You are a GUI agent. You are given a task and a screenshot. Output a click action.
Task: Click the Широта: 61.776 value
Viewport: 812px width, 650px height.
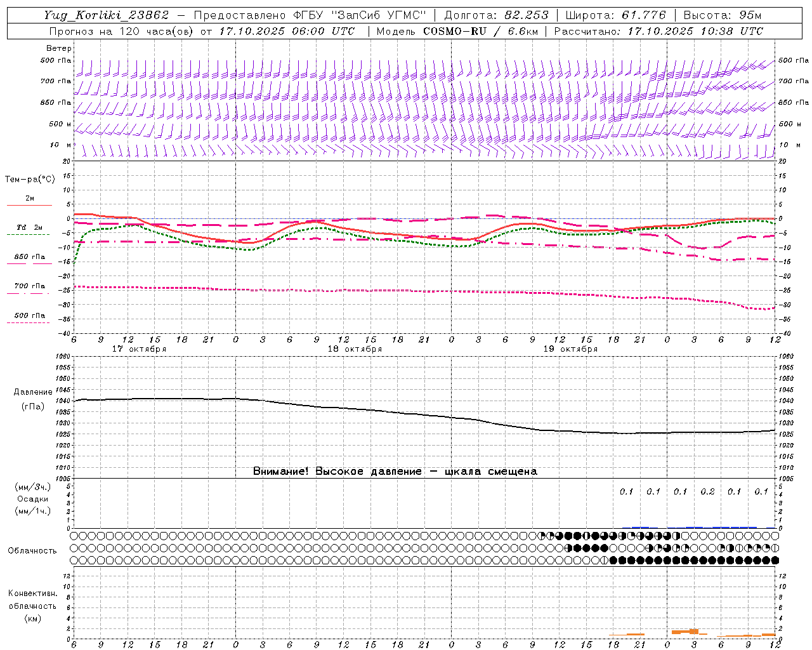tap(615, 15)
